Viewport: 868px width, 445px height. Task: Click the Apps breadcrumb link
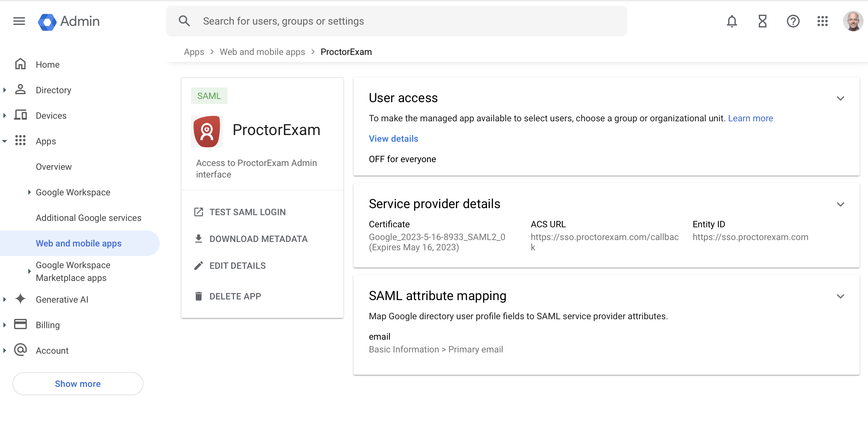pos(194,52)
